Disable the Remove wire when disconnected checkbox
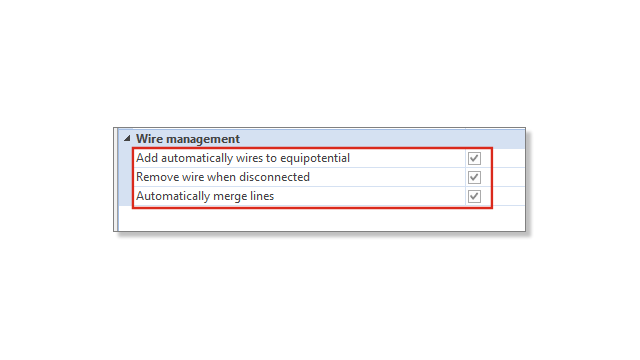The height and width of the screenshot is (360, 640). [x=474, y=177]
